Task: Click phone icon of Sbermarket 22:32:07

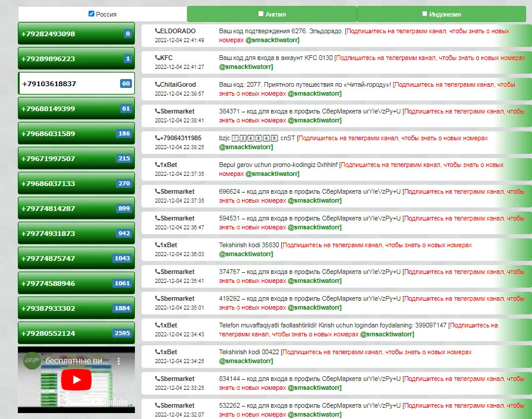Action: 158,405
